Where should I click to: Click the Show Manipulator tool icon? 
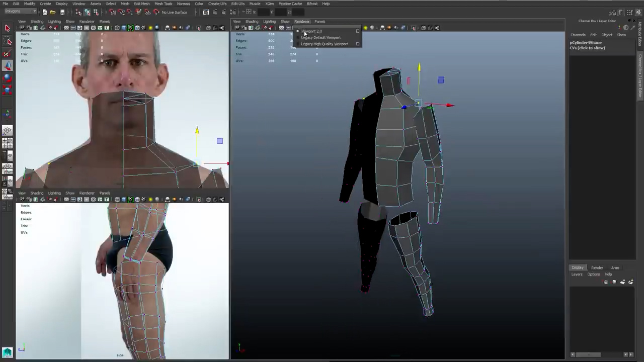(x=7, y=114)
